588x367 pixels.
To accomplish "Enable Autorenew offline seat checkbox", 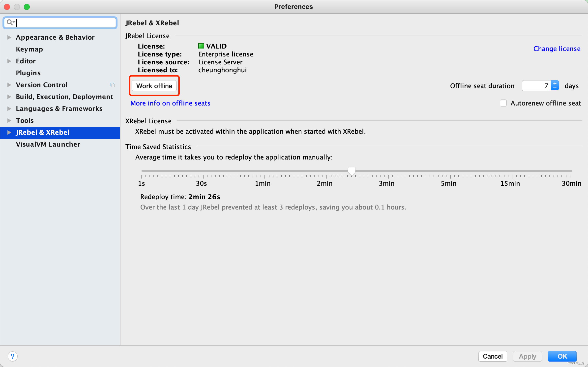I will click(x=503, y=103).
